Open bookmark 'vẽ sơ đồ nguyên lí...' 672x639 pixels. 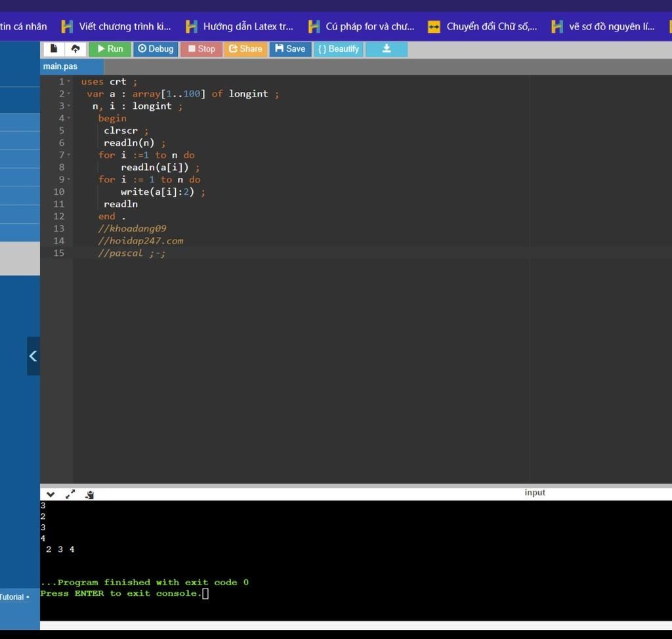click(x=602, y=27)
